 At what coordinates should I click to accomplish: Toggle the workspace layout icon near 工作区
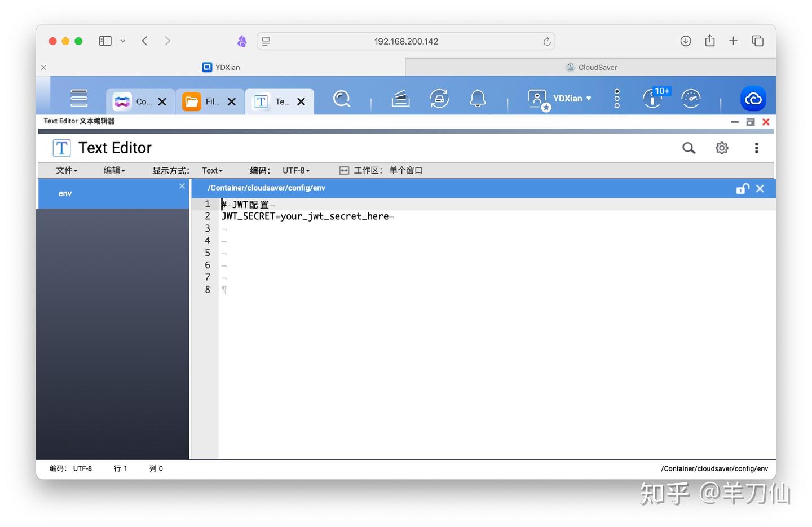343,170
